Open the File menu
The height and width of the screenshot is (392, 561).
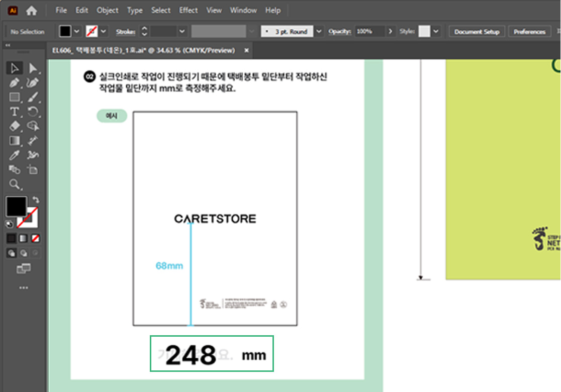[x=61, y=11]
